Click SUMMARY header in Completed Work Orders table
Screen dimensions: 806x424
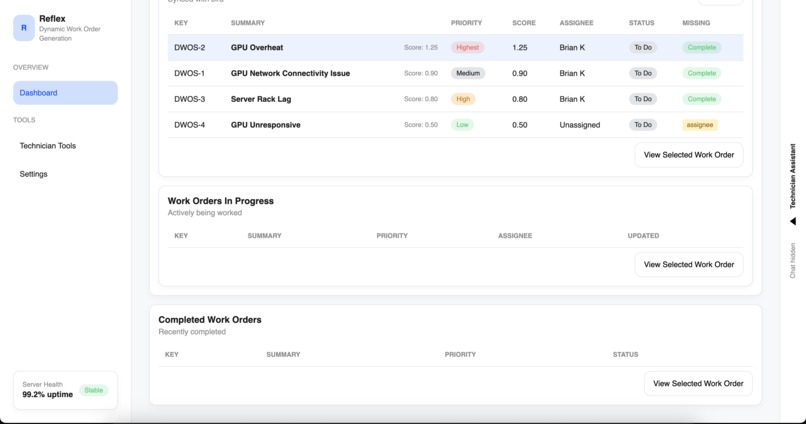pyautogui.click(x=283, y=355)
